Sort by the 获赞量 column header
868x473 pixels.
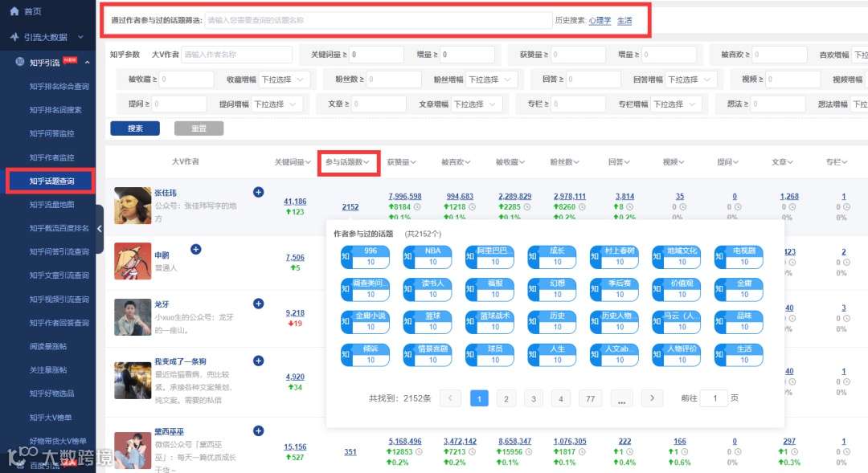pyautogui.click(x=402, y=162)
